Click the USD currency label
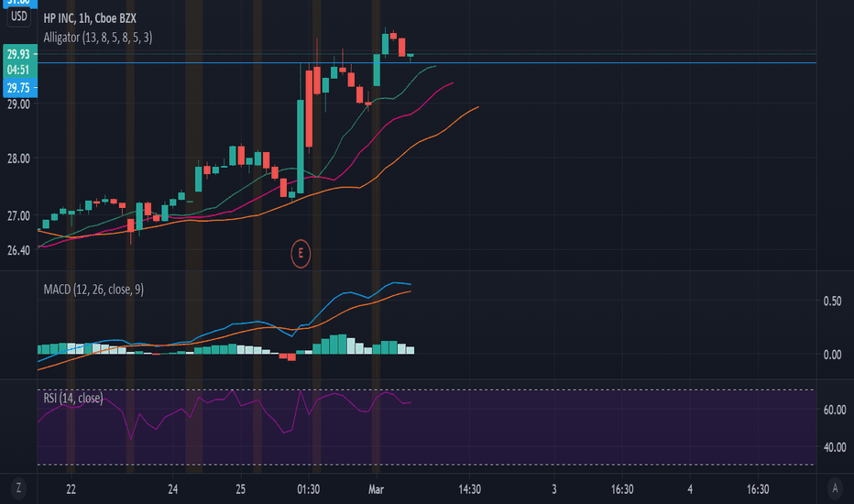This screenshot has width=854, height=504. 19,16
